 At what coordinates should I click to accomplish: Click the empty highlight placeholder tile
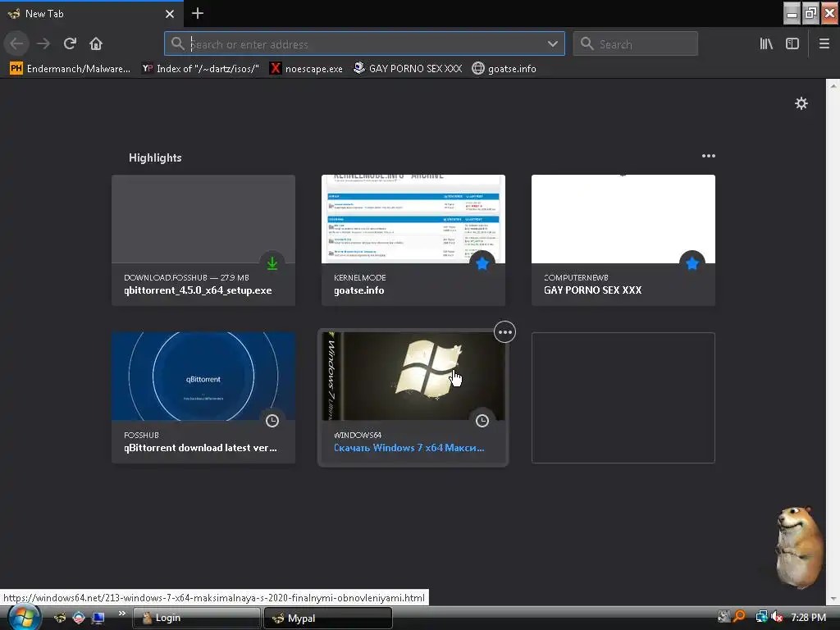(623, 398)
